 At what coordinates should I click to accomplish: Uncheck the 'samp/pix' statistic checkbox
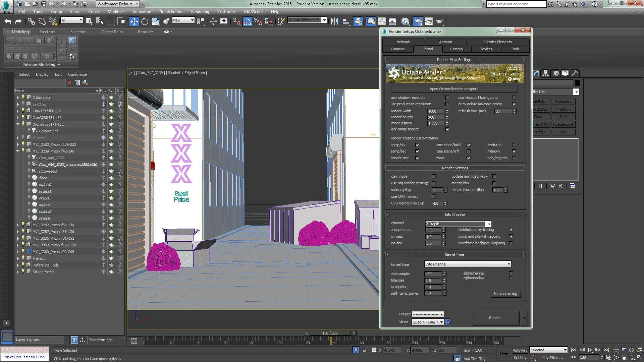417,145
